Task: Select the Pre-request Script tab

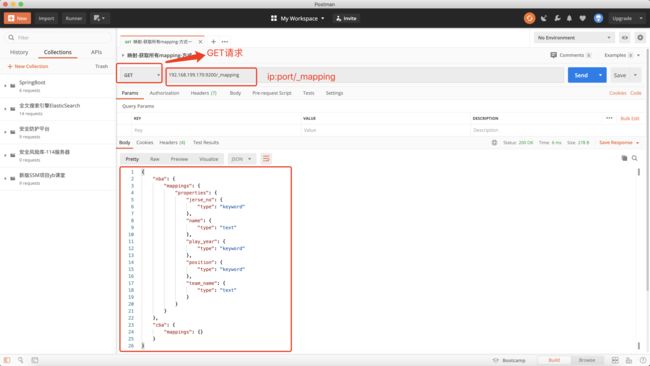Action: [272, 93]
